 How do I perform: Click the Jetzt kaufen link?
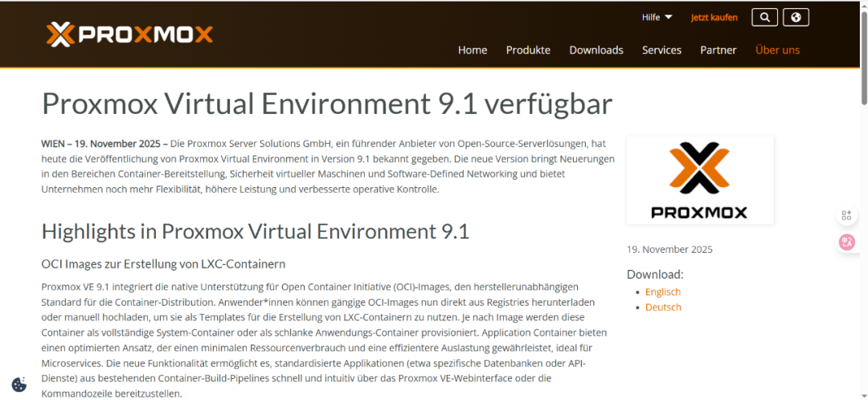click(x=714, y=17)
